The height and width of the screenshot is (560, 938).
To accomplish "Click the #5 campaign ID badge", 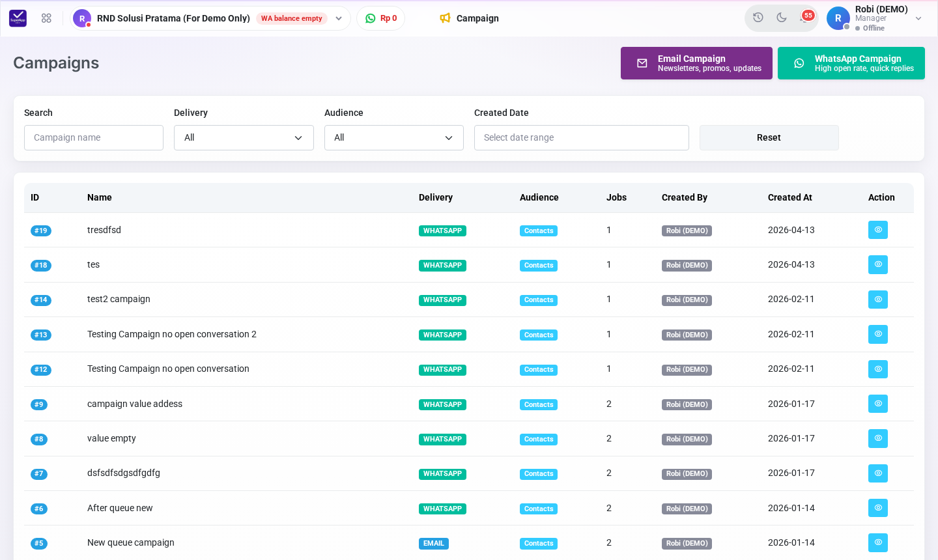I will coord(39,543).
